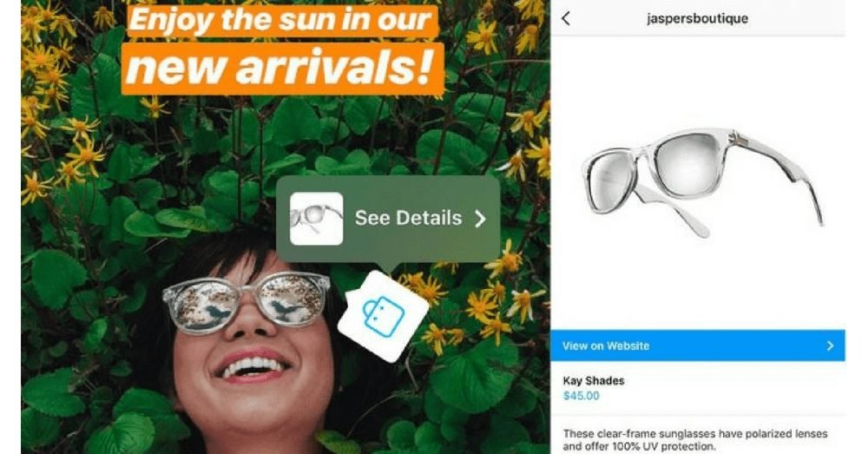
Task: Click the View on Website button
Action: [x=698, y=345]
